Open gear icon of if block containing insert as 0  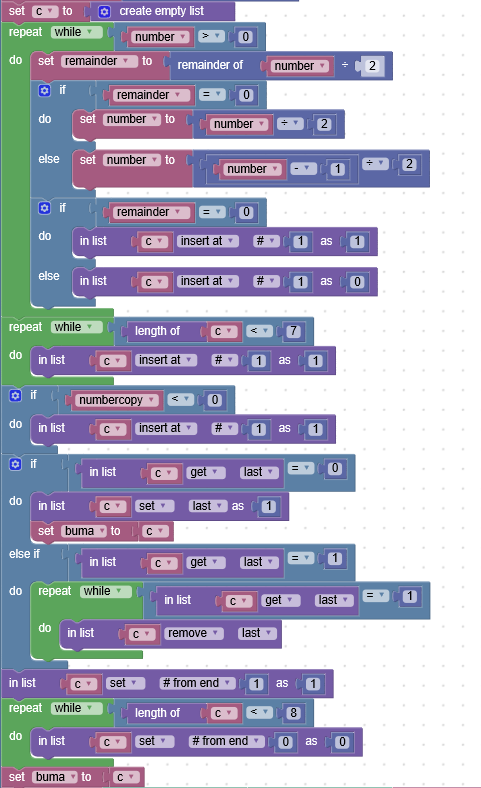tap(44, 208)
